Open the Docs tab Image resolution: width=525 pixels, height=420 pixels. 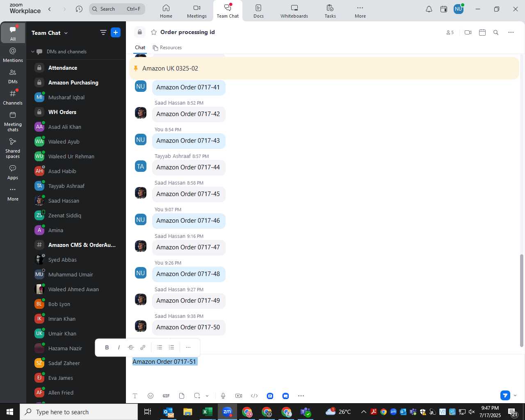258,11
